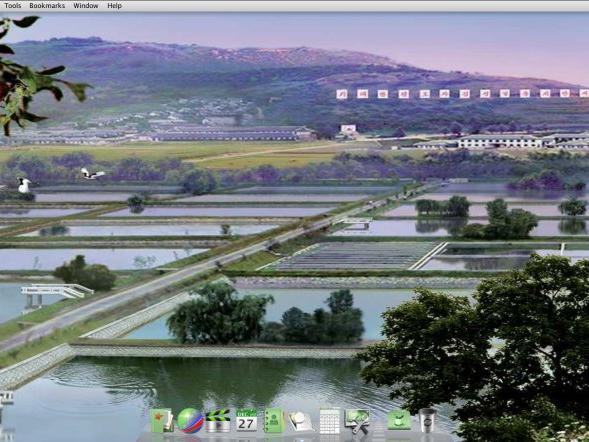Open the green checkmark app icon
This screenshot has width=589, height=442.
[x=399, y=420]
